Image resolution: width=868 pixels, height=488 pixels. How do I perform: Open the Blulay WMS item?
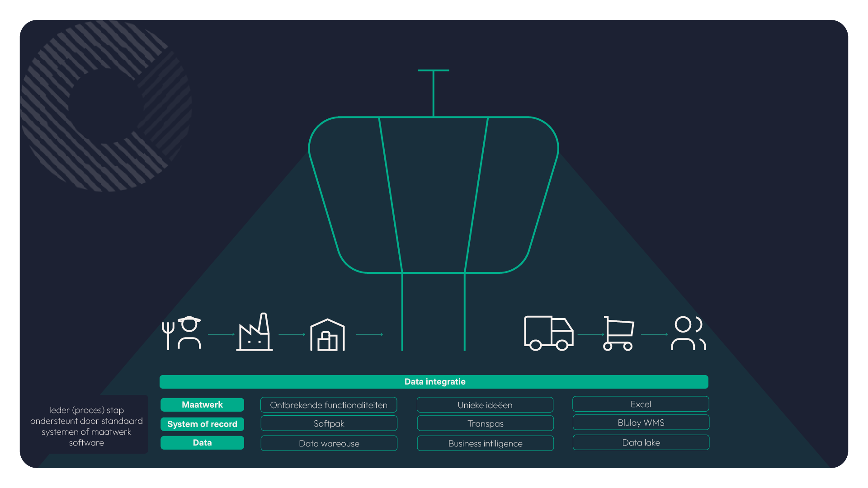click(641, 422)
